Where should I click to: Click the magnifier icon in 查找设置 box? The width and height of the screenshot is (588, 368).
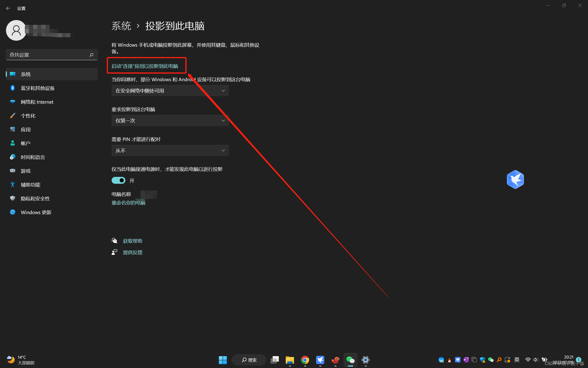[91, 55]
